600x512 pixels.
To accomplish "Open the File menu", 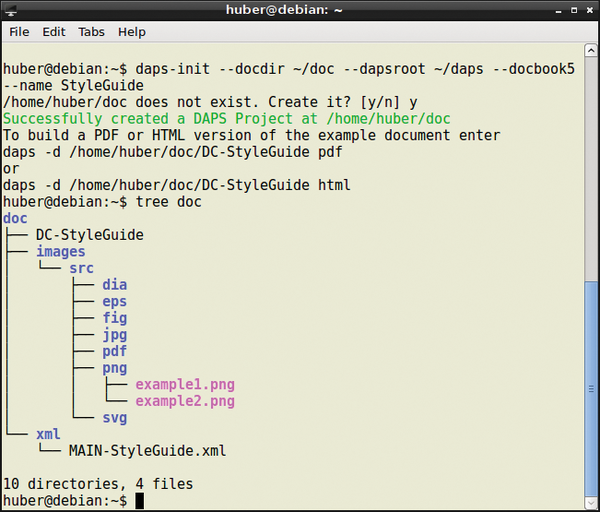I will point(19,32).
